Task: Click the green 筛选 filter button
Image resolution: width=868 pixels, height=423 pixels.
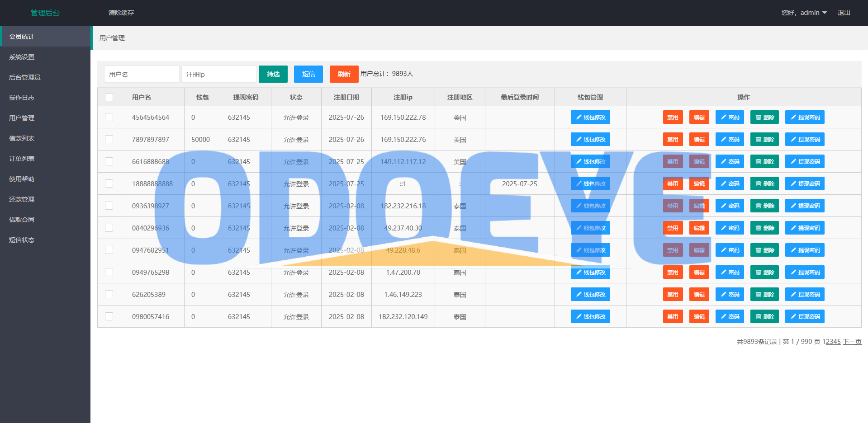Action: (273, 74)
